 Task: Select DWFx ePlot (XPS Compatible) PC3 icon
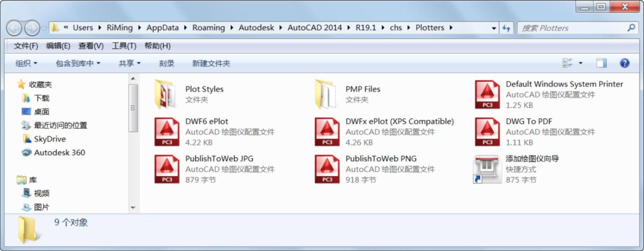point(327,132)
